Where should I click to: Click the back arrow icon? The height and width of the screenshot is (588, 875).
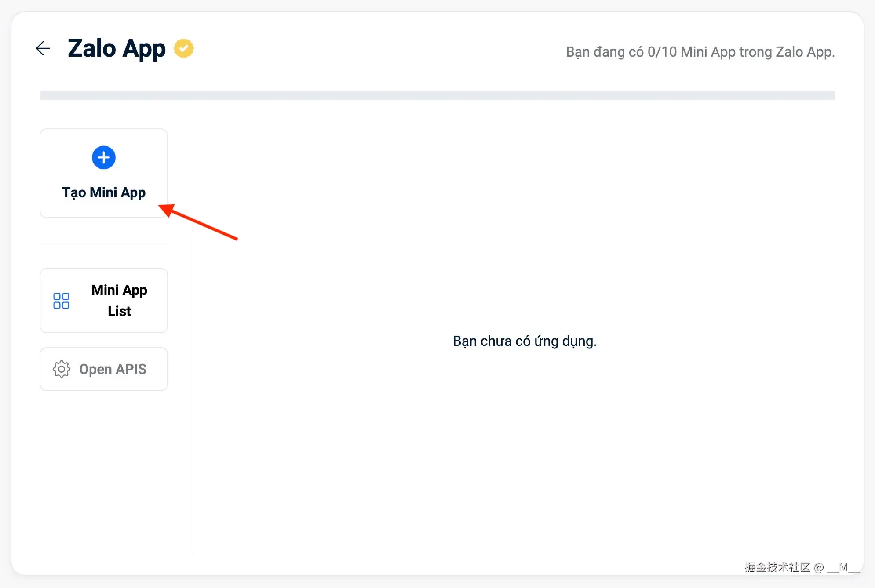pyautogui.click(x=43, y=48)
